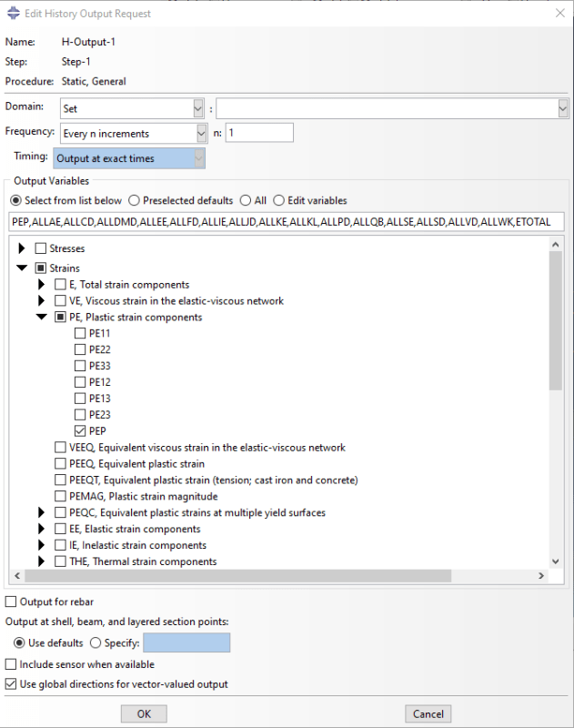Expand IE, Inelastic strain components node

(x=41, y=545)
